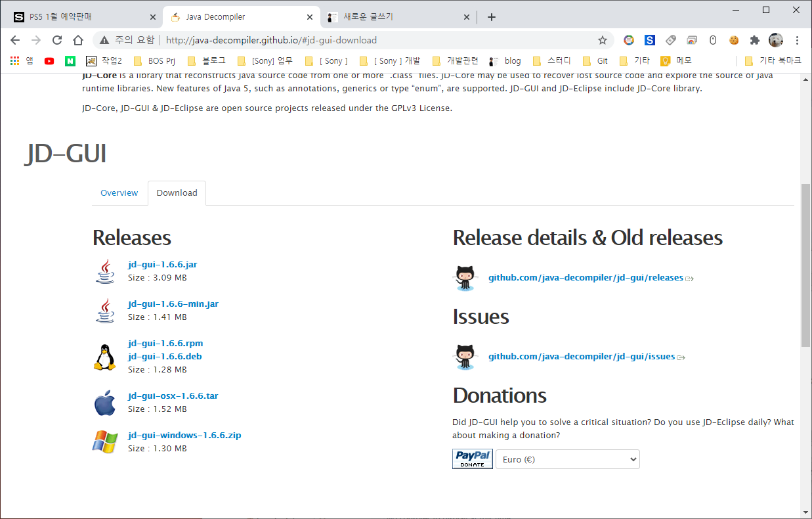Close the PS5 1월 예약판매 tab

tap(153, 17)
